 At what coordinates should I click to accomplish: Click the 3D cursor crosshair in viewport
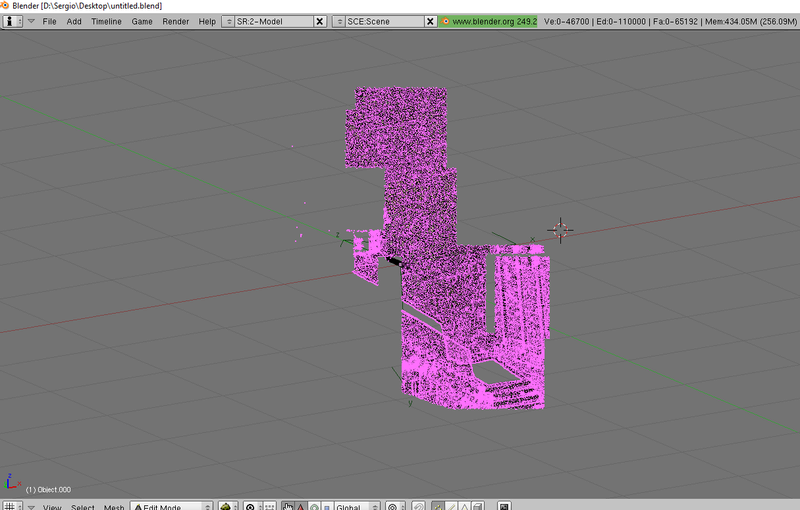pos(560,231)
